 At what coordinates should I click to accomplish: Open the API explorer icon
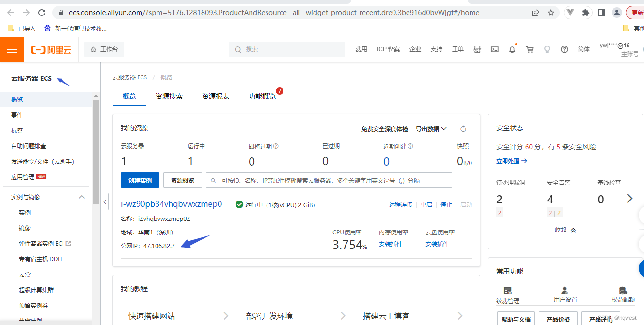click(x=477, y=49)
